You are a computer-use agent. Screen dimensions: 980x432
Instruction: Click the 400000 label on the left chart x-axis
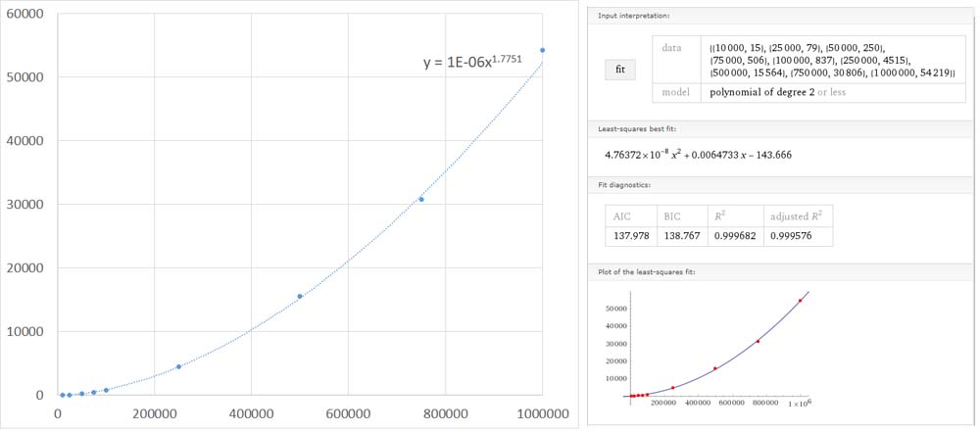(251, 413)
